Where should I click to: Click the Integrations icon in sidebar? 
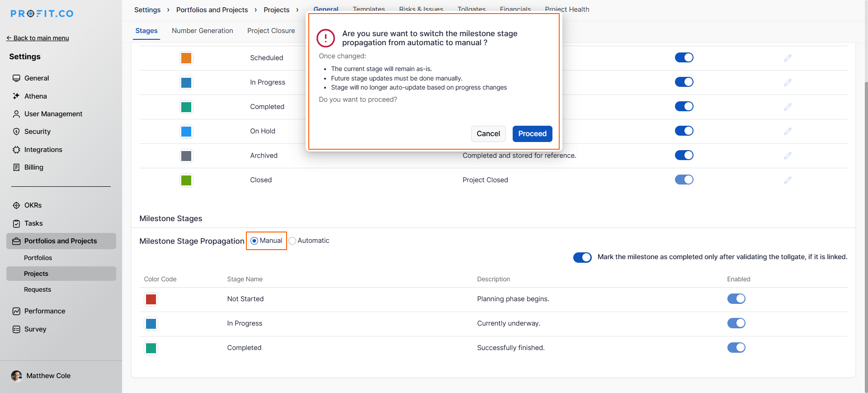[16, 150]
